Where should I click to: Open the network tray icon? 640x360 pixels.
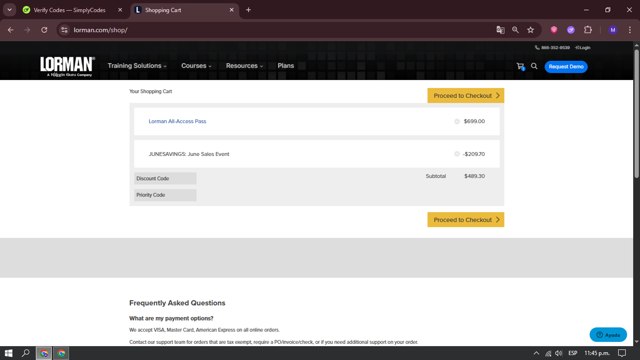[548, 353]
